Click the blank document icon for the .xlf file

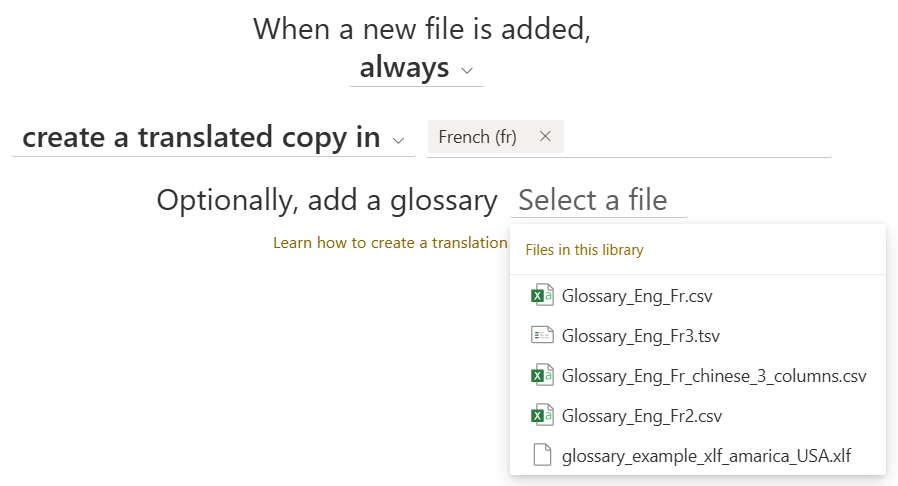[x=542, y=456]
